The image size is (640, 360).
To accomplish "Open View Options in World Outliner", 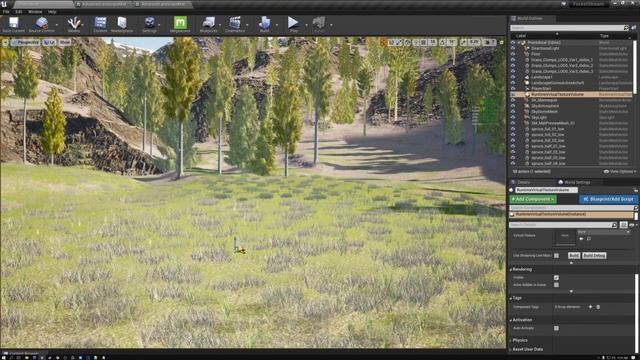I will (620, 172).
